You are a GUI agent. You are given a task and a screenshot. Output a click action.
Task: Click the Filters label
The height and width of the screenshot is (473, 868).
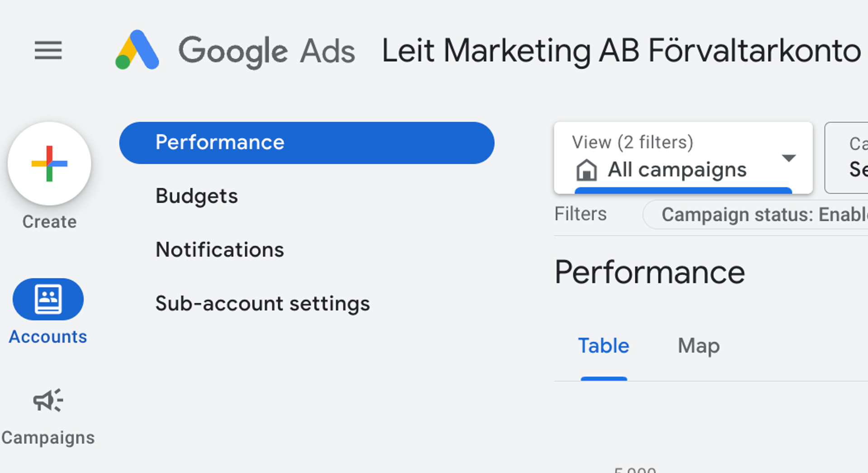[x=580, y=214]
